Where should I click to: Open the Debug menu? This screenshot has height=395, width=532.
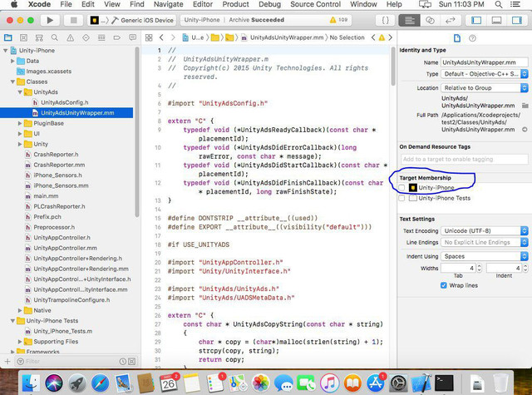tap(269, 4)
